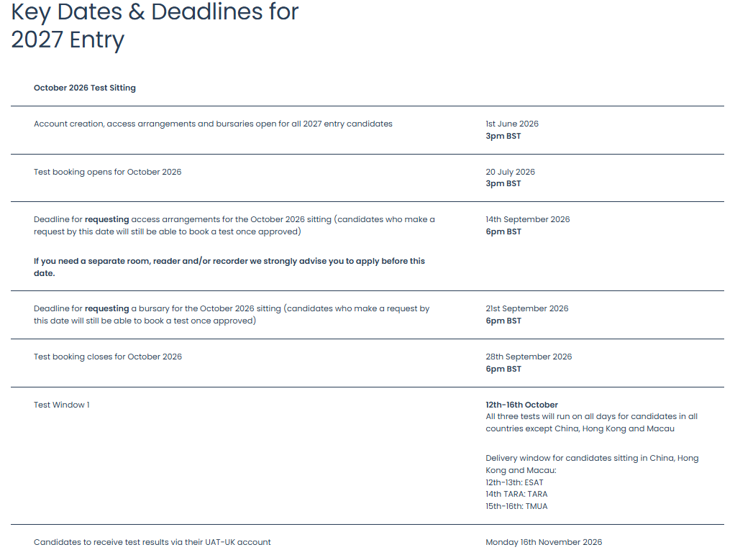Click the 15th-16th TMUA line
This screenshot has height=560, width=735.
click(517, 506)
